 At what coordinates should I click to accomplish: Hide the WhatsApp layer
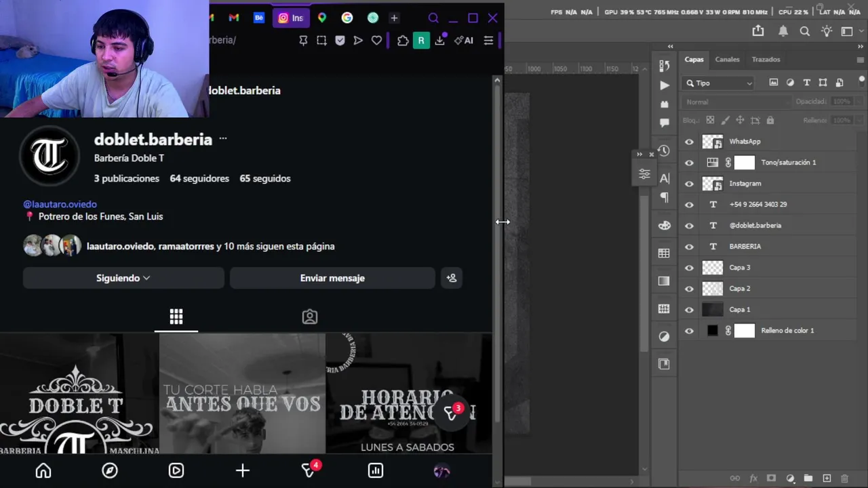[690, 142]
